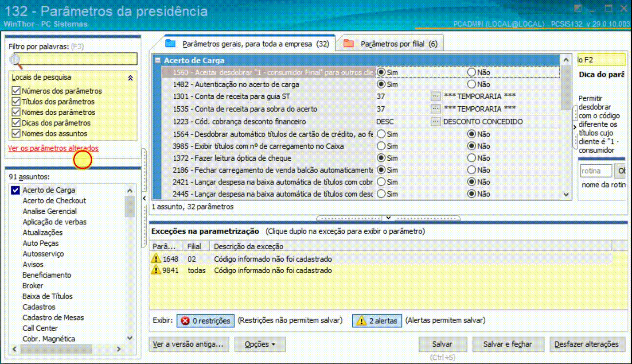Select Call Center subject
Image resolution: width=632 pixels, height=364 pixels.
coord(40,328)
